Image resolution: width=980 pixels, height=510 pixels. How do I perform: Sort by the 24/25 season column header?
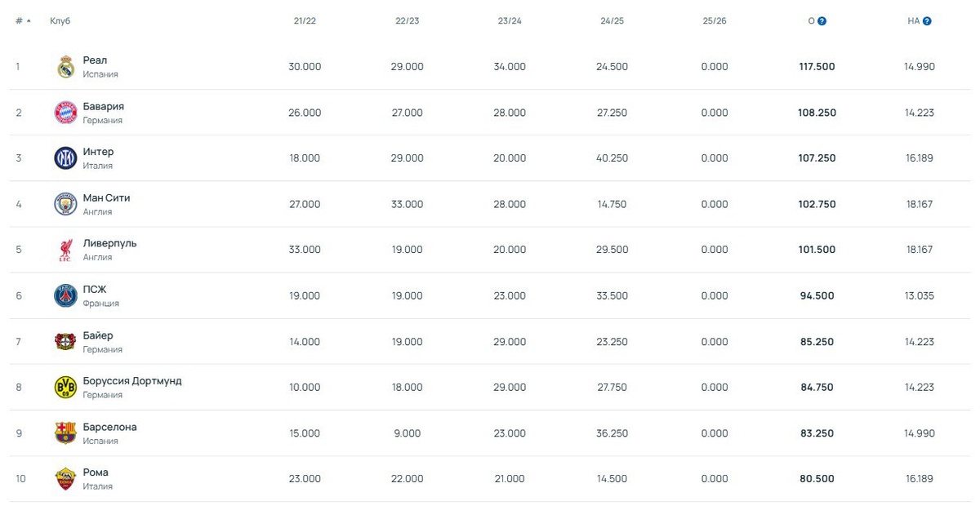coord(612,21)
